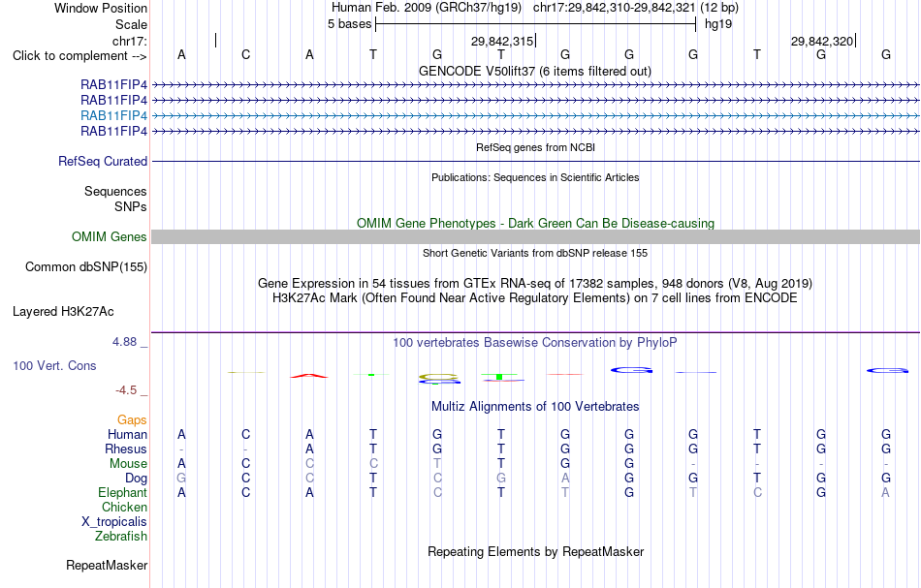The height and width of the screenshot is (588, 921).
Task: Click the orange Gaps label
Action: (x=132, y=419)
